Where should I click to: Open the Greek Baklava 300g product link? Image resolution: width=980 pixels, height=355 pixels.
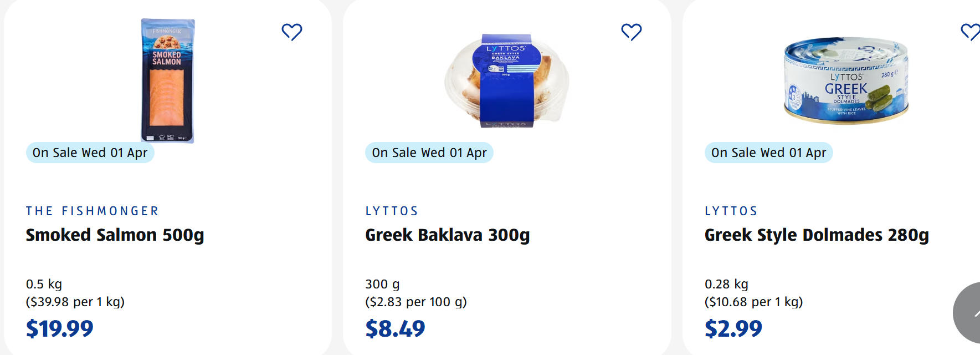(x=447, y=235)
